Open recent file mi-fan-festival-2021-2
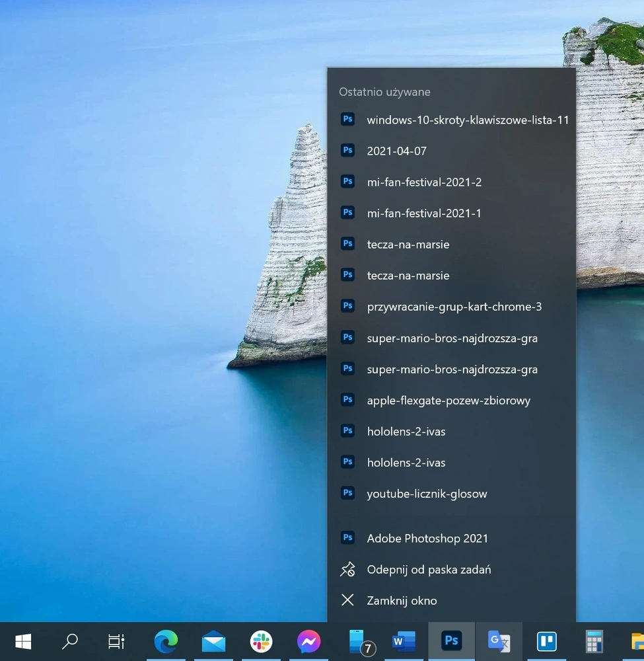 pos(452,182)
